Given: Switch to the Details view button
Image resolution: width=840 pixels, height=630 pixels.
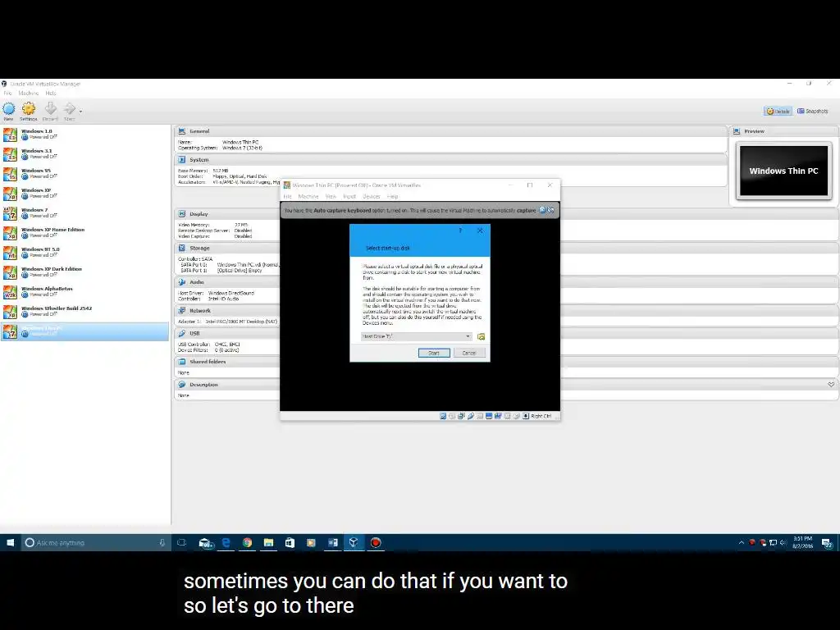Looking at the screenshot, I should pos(778,111).
